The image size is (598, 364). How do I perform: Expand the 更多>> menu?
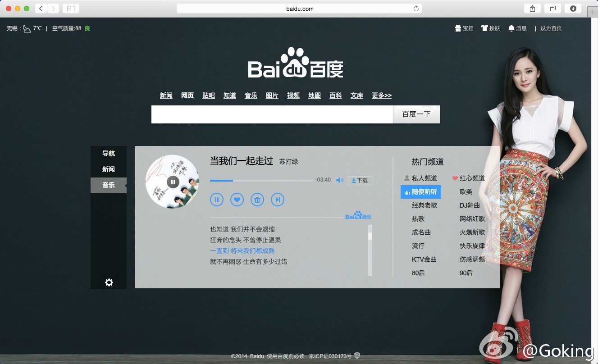382,96
